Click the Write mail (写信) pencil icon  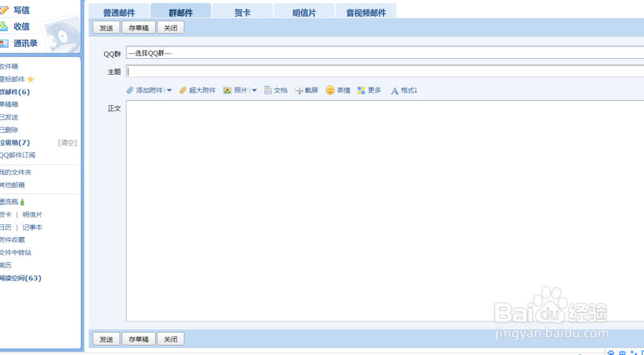point(4,10)
